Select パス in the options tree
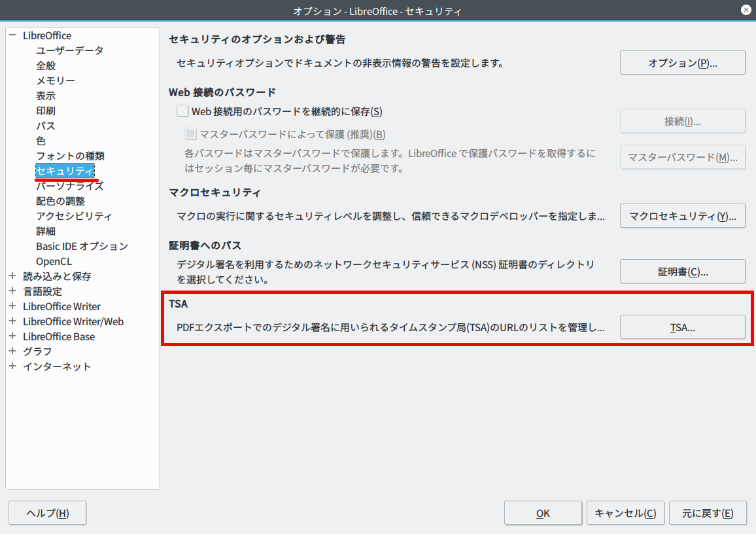Image resolution: width=756 pixels, height=534 pixels. [46, 126]
